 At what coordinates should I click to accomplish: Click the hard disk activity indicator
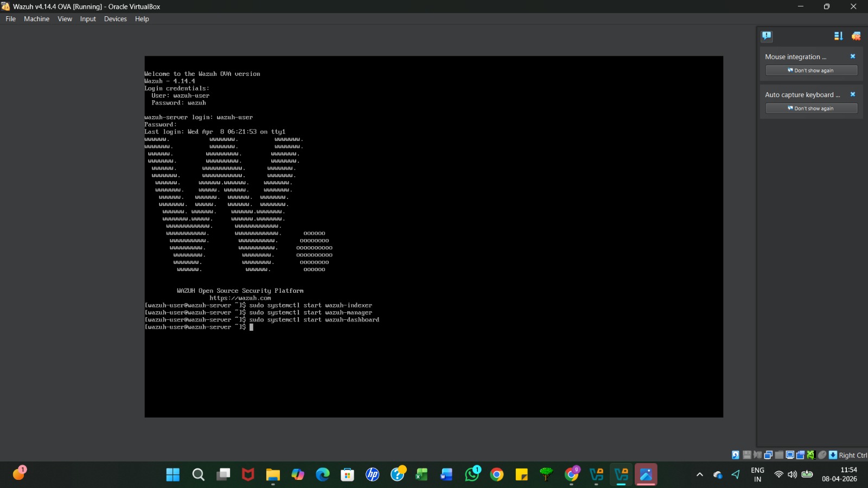[736, 455]
